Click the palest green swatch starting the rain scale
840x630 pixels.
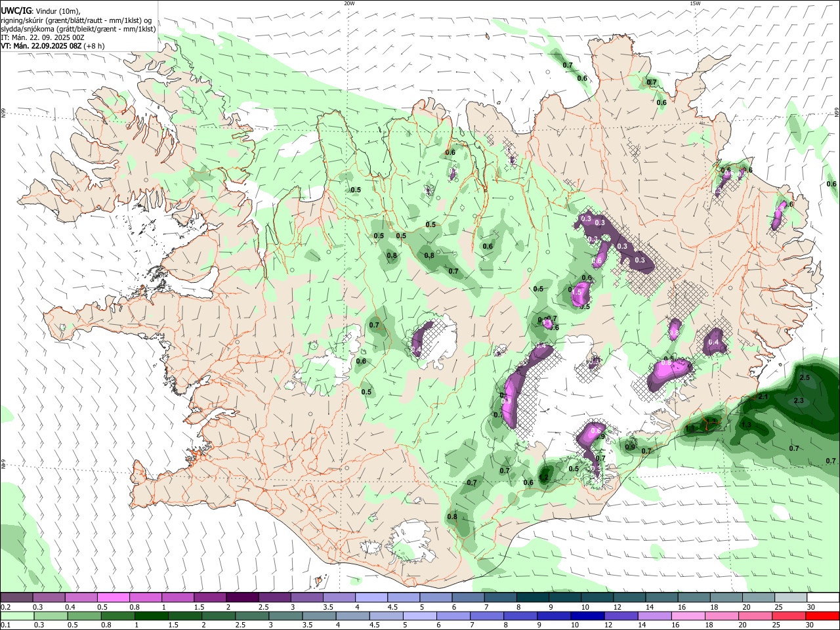(x=17, y=616)
